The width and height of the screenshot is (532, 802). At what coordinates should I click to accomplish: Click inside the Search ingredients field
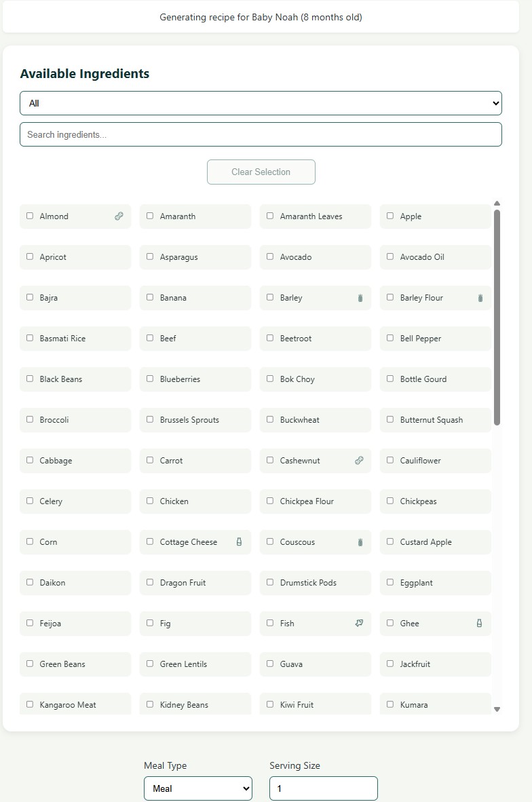[x=261, y=134]
